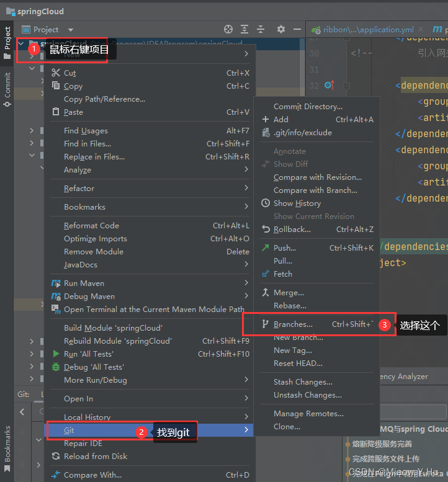Click the back arrow in the Git log panel
This screenshot has height=482, width=448.
[x=22, y=412]
